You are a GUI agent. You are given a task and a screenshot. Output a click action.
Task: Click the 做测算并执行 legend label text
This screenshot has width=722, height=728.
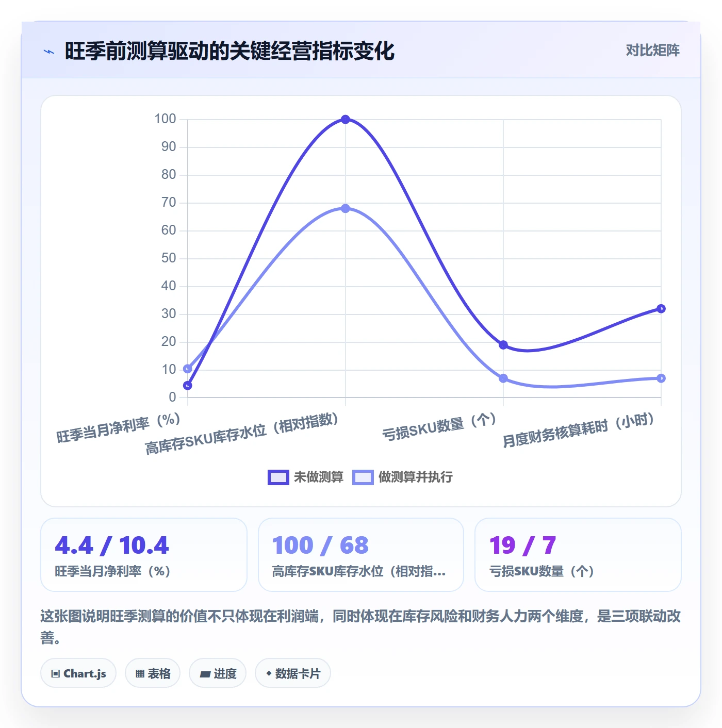[416, 477]
